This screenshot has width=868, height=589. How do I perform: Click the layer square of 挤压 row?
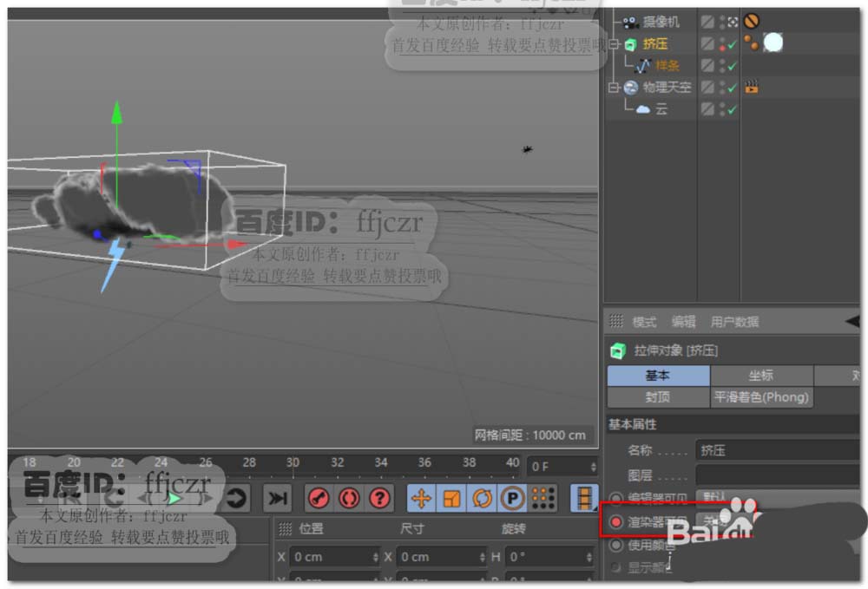tap(707, 43)
